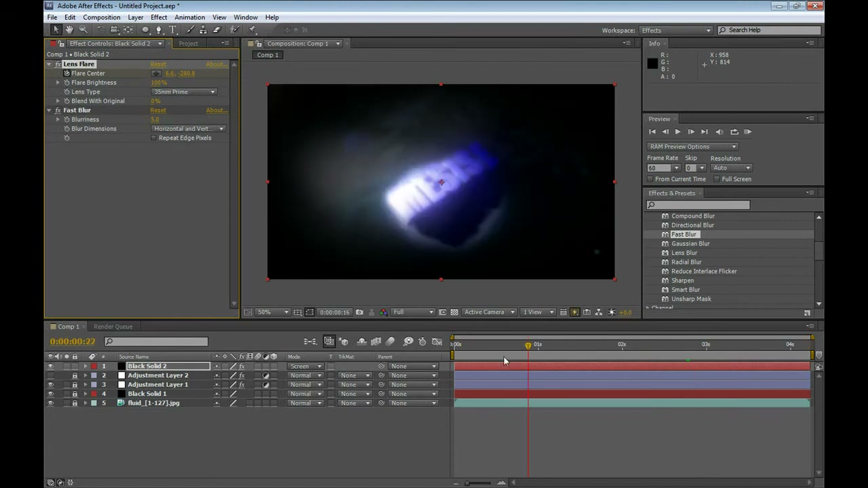Select the Zoom magnifier tool

pyautogui.click(x=83, y=30)
